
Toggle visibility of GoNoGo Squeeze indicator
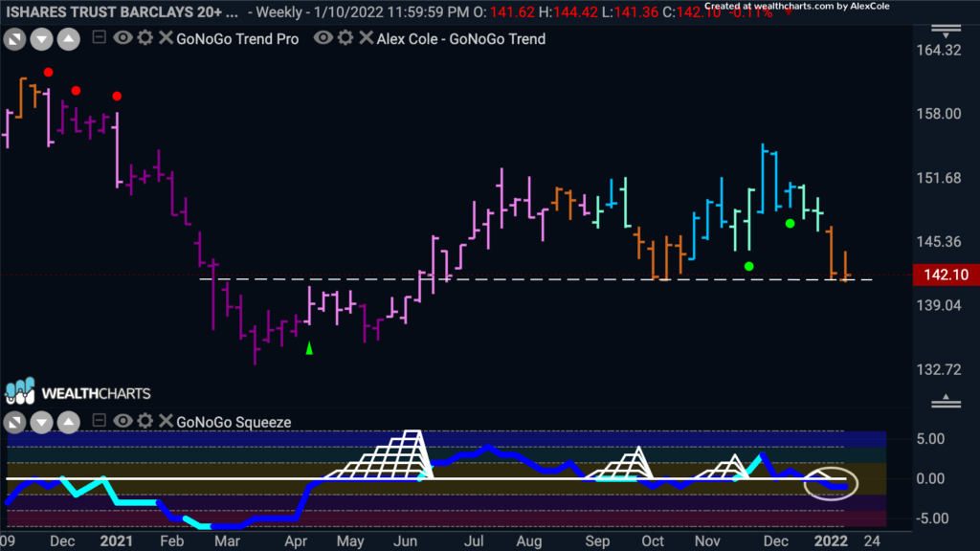tap(122, 421)
